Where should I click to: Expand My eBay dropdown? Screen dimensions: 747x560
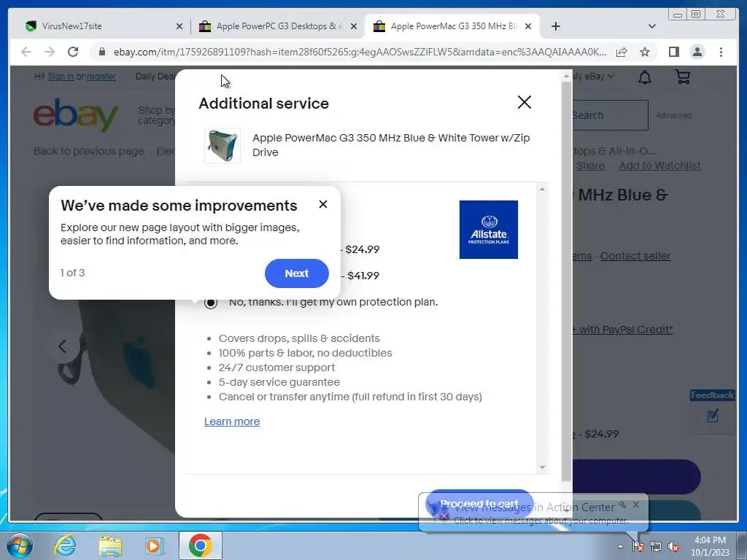pos(593,76)
